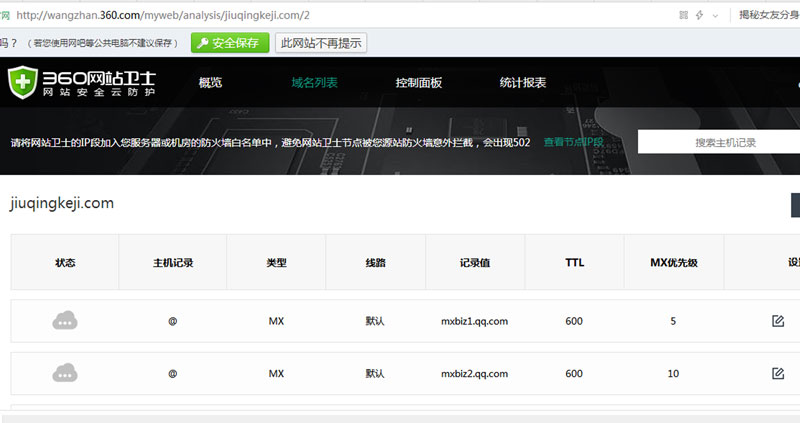This screenshot has height=423, width=800.
Task: Click 此网站不再提示 button
Action: coord(321,43)
